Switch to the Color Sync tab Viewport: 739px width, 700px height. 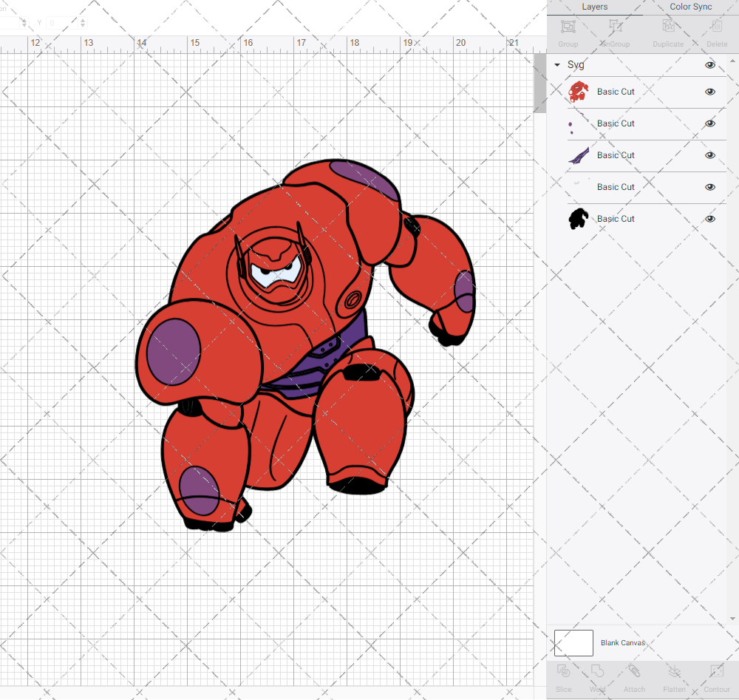[690, 7]
